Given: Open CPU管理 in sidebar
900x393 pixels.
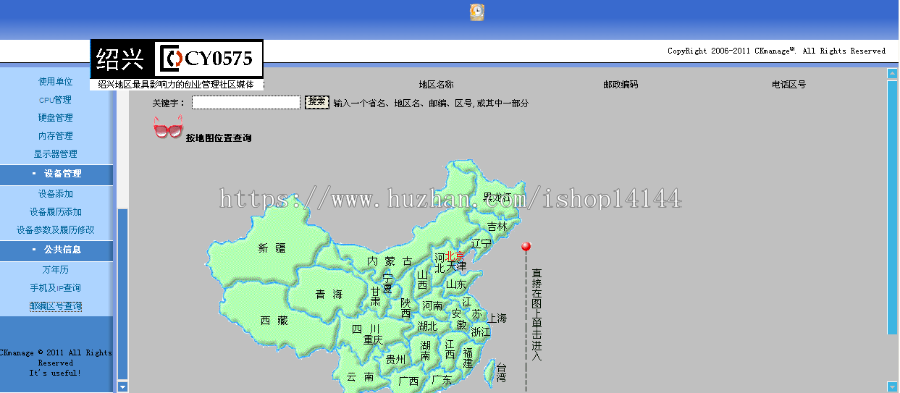Looking at the screenshot, I should coord(55,100).
